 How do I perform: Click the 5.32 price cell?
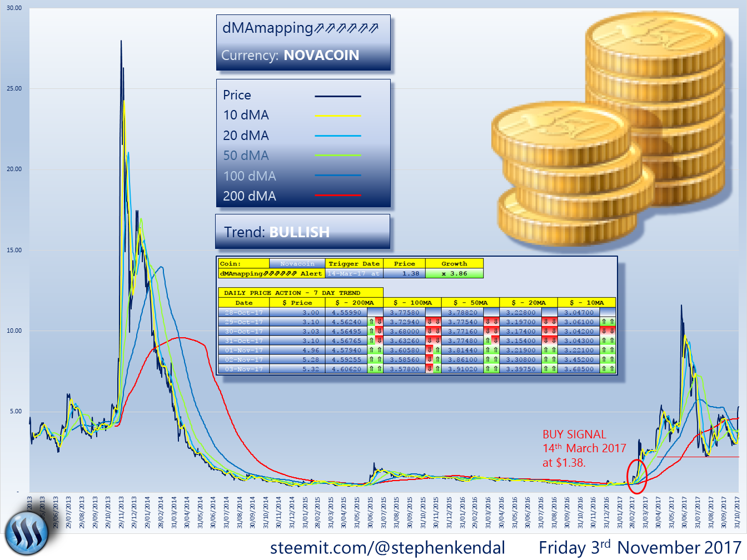(297, 369)
